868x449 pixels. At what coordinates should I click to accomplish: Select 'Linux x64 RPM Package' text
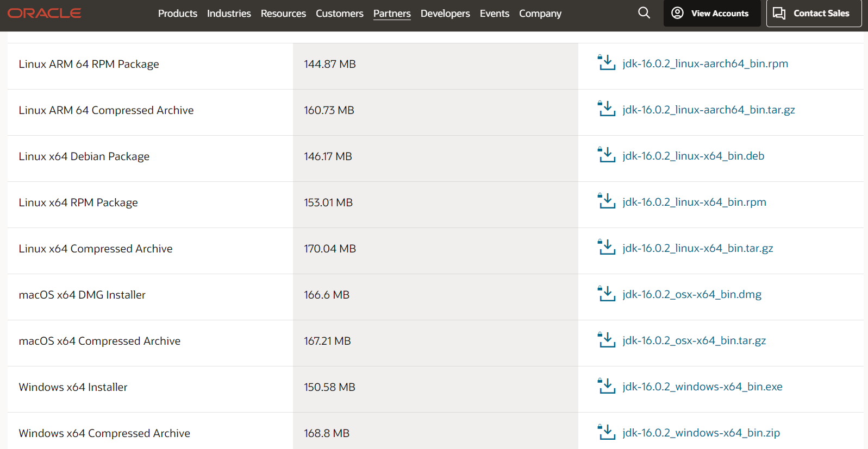click(x=78, y=203)
